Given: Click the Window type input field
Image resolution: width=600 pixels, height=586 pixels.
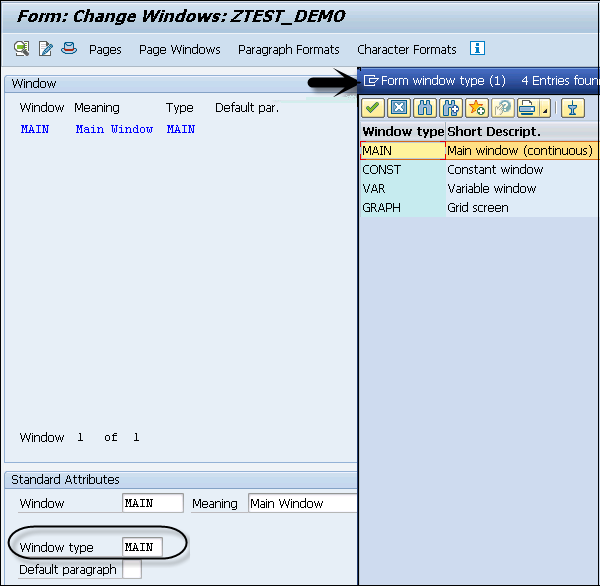Looking at the screenshot, I should pyautogui.click(x=141, y=547).
